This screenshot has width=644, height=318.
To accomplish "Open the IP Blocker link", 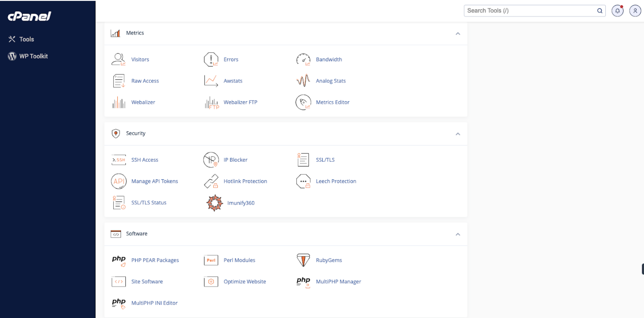I will tap(236, 160).
